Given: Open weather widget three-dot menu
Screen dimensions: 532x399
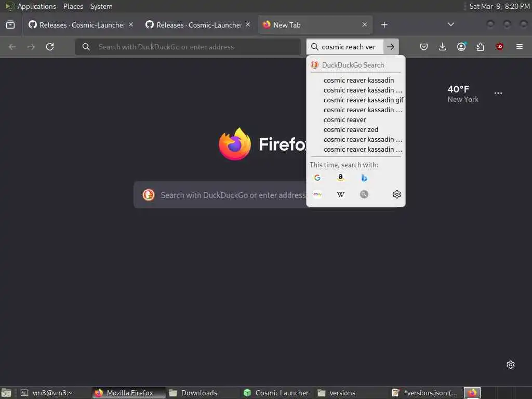Looking at the screenshot, I should coord(498,94).
